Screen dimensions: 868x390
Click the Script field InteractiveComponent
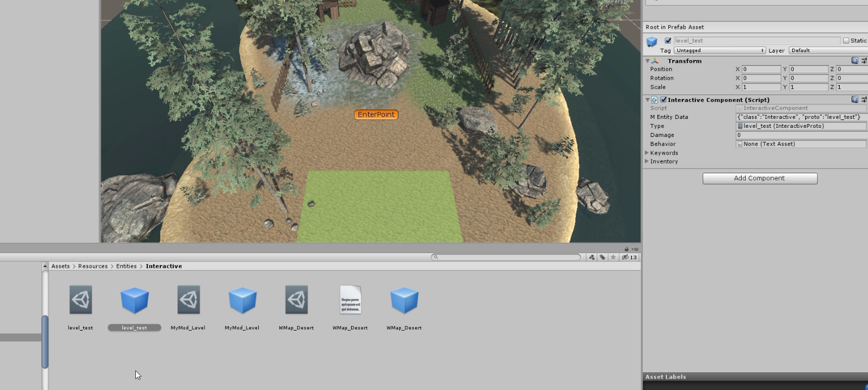pos(801,108)
